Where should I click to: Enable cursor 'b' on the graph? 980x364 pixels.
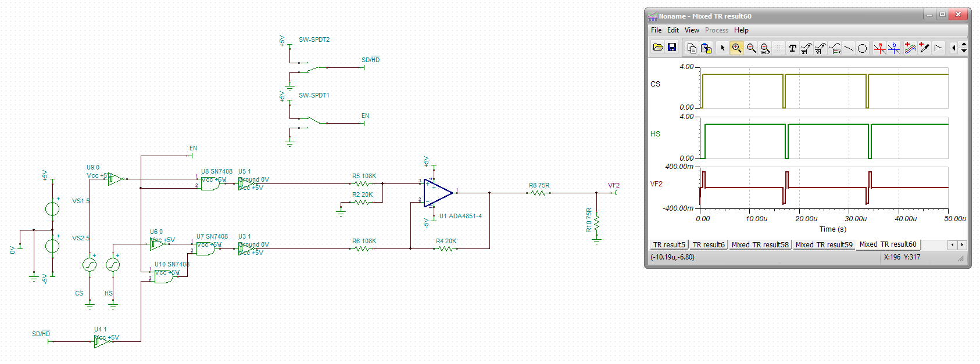click(x=894, y=48)
